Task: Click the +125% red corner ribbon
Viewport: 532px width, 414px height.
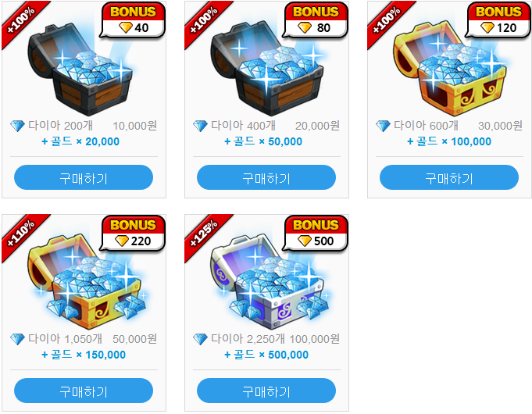Action: coord(204,234)
